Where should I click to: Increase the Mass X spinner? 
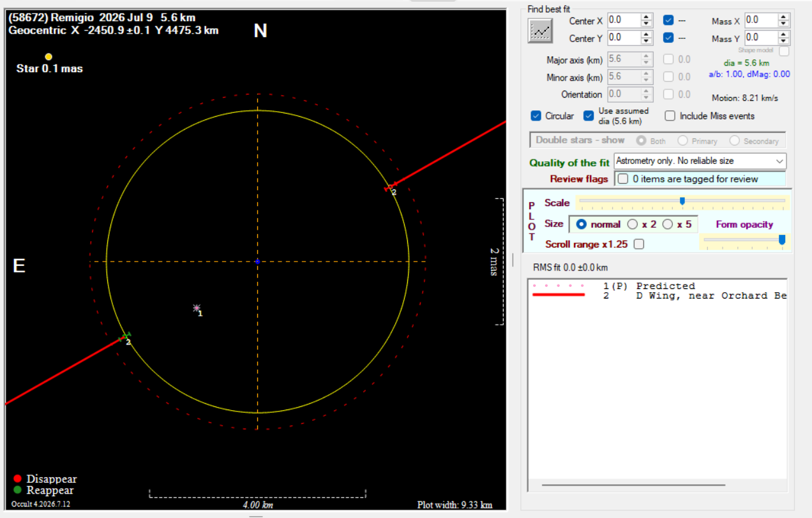tap(784, 18)
